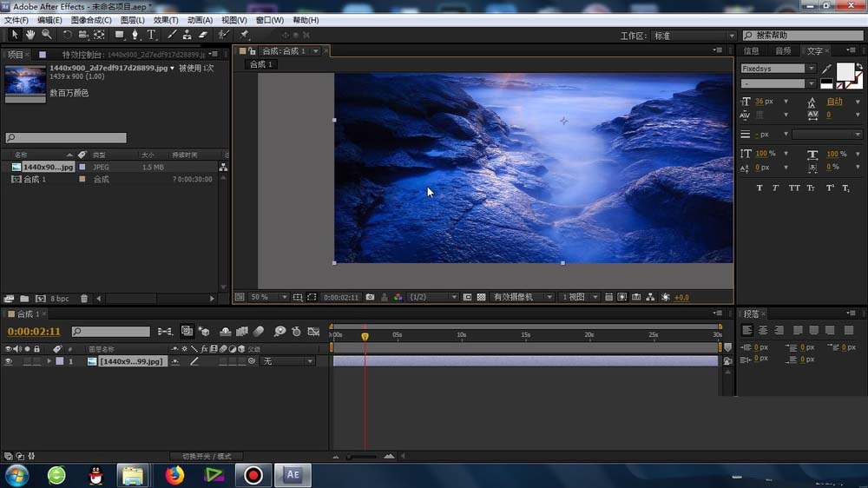This screenshot has width=868, height=488.
Task: Select the Hand tool in the toolbar
Action: point(30,35)
